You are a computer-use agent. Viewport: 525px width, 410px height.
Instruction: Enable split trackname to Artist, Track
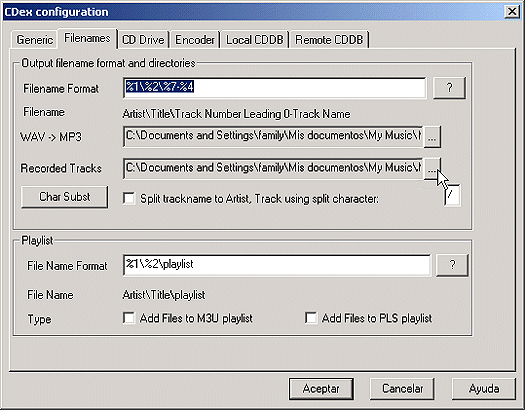point(129,198)
